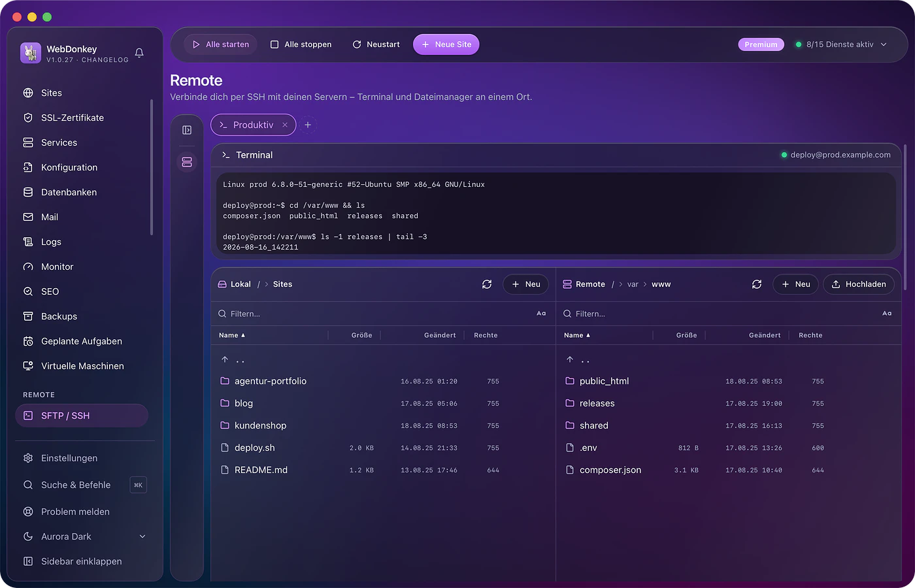Close the Produktiv tab
The width and height of the screenshot is (915, 588).
(285, 125)
